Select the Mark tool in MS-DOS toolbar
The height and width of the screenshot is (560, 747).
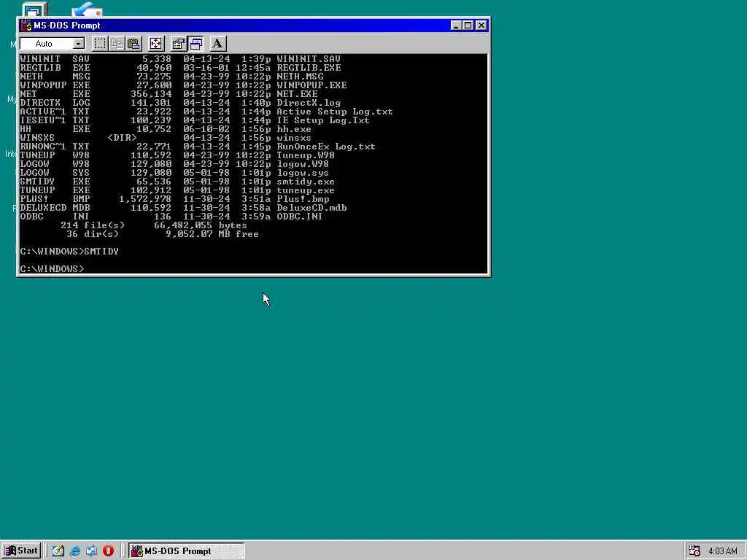[99, 44]
